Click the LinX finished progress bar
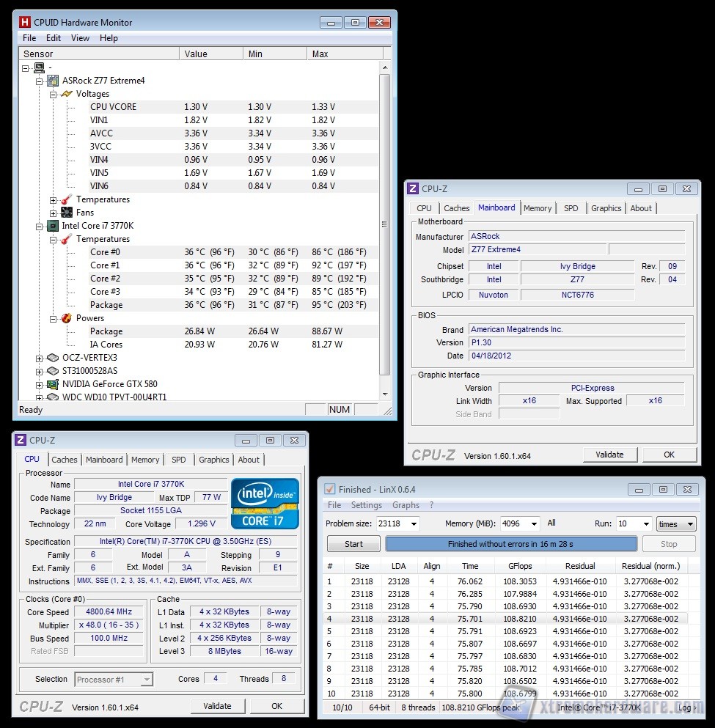Screen dimensions: 715x728 [x=511, y=544]
